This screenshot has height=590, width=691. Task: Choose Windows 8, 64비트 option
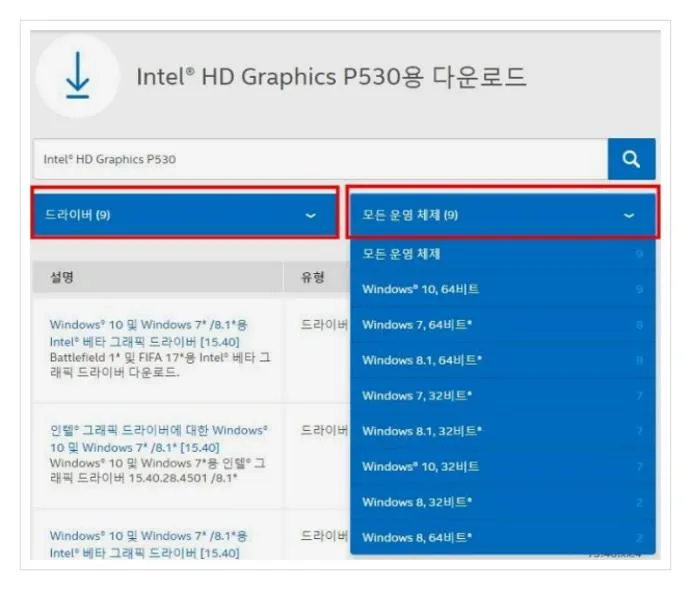click(x=502, y=538)
